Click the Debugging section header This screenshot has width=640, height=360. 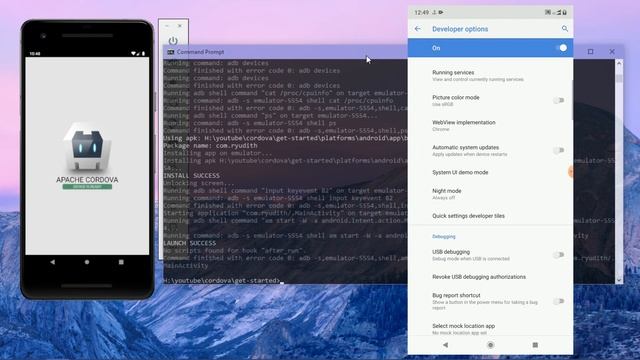click(444, 237)
